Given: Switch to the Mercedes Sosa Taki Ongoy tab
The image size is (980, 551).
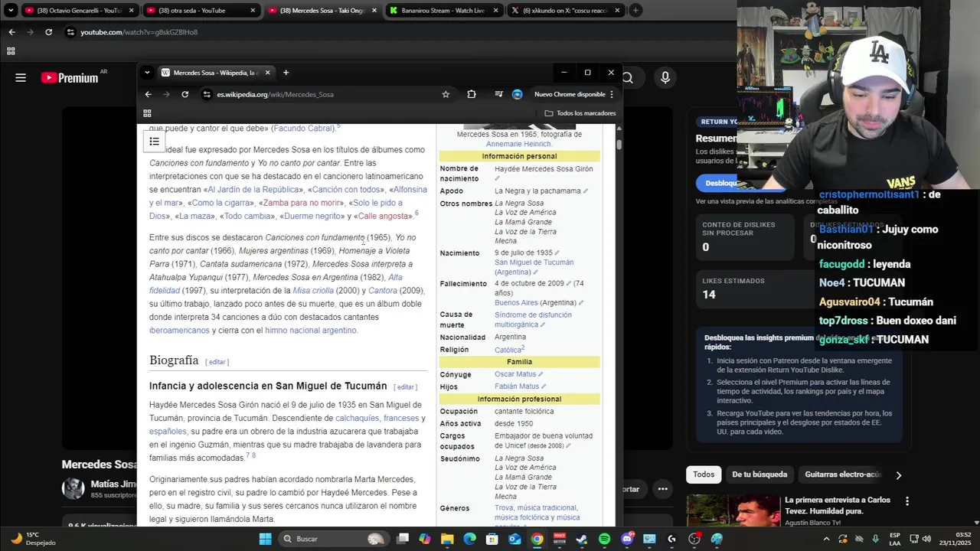Looking at the screenshot, I should pos(322,11).
